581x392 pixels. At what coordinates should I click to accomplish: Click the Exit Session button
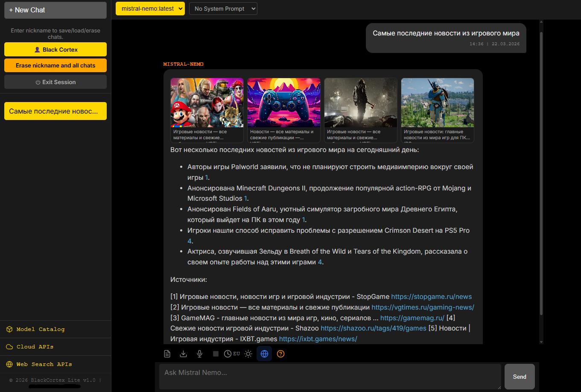[55, 82]
